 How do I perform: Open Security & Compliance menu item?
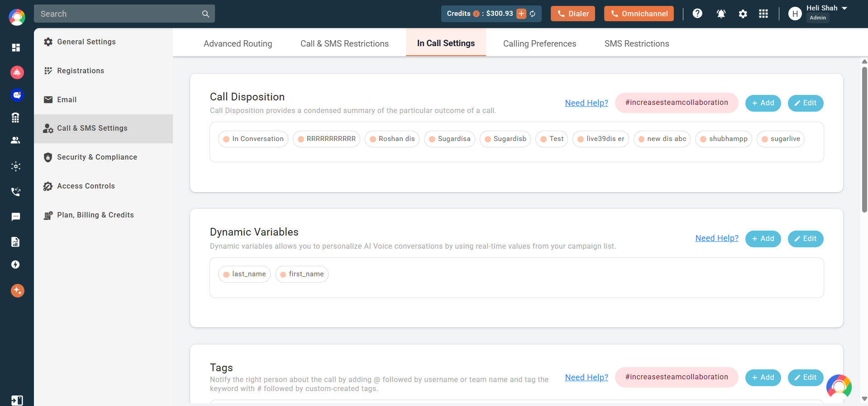click(x=103, y=157)
